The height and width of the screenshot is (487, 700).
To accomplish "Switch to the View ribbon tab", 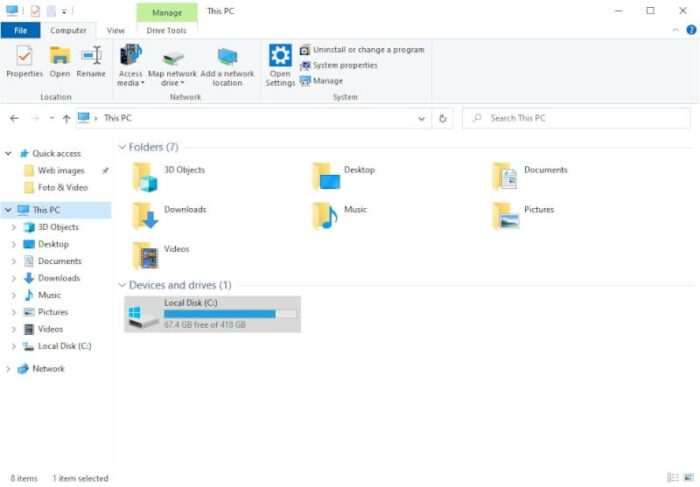I will click(x=116, y=30).
